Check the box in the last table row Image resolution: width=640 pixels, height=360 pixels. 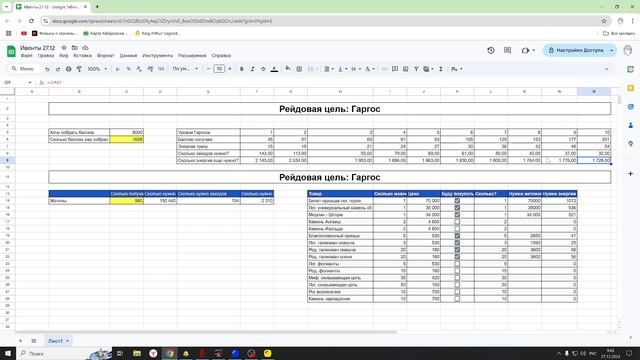click(457, 299)
